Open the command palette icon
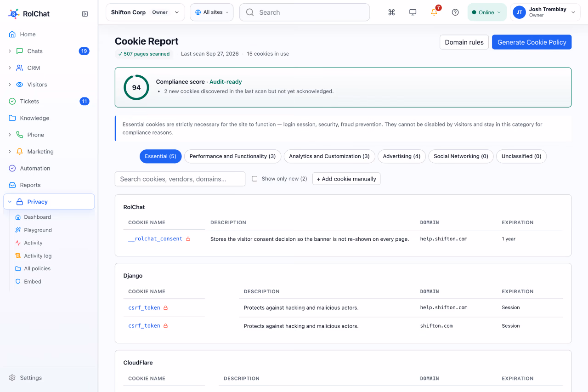588x392 pixels. 391,12
